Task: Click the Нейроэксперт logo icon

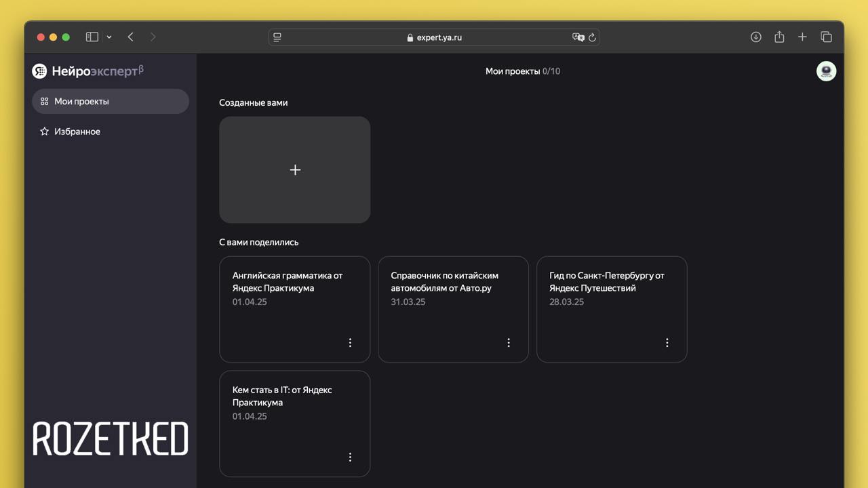Action: [x=40, y=71]
